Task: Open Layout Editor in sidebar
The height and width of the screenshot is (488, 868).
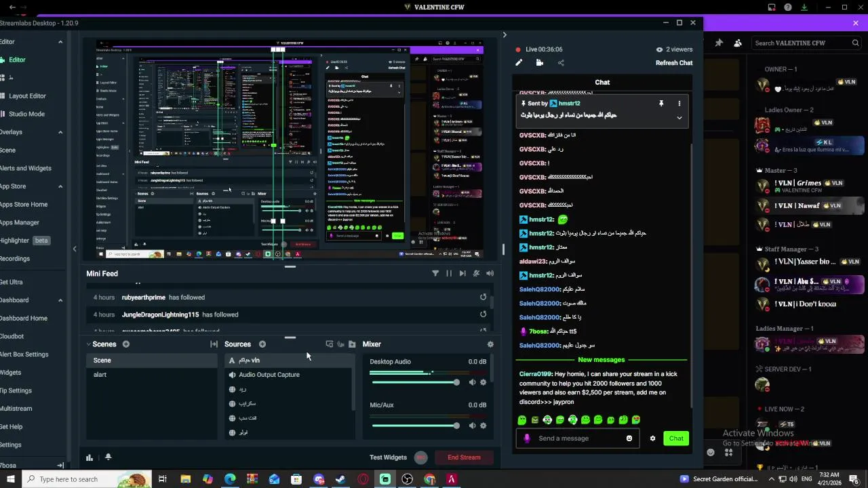Action: 27,96
